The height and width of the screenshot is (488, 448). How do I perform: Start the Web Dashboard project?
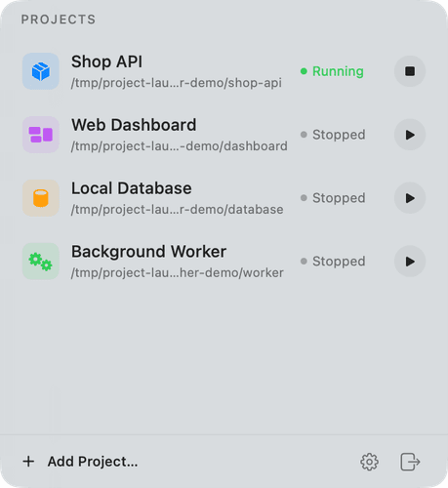pyautogui.click(x=410, y=135)
